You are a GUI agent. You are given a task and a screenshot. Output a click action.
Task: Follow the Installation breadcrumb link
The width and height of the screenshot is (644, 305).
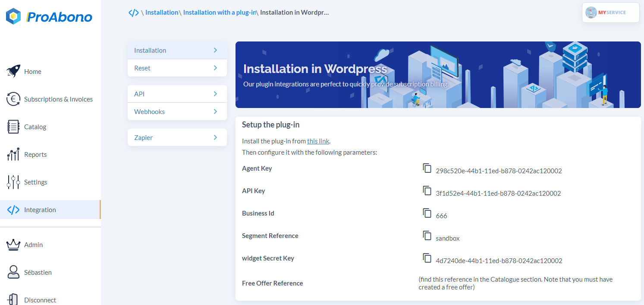point(162,13)
